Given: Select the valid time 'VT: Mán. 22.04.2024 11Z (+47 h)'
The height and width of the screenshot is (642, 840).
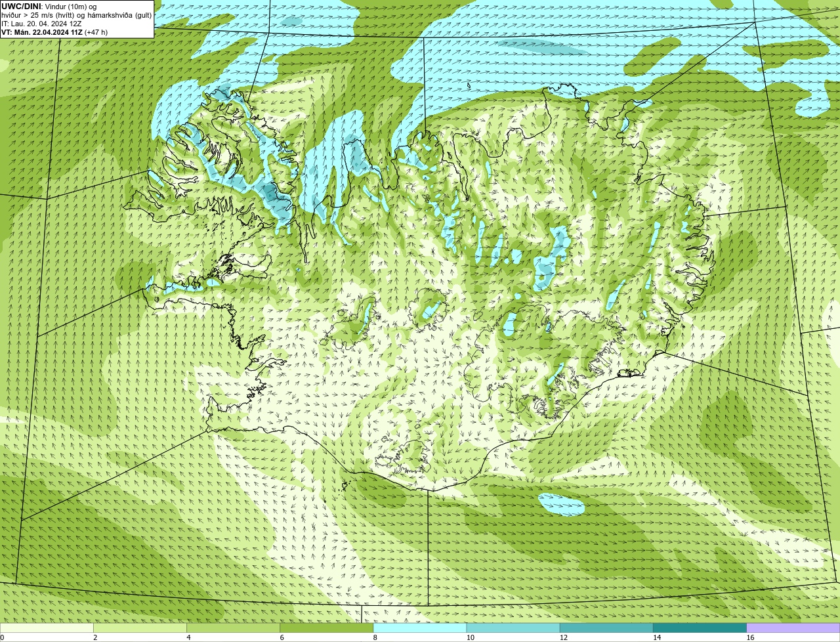Looking at the screenshot, I should click(x=54, y=32).
